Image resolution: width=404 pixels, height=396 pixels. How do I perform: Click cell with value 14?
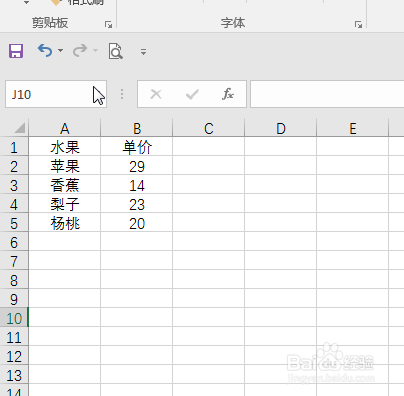click(x=137, y=185)
